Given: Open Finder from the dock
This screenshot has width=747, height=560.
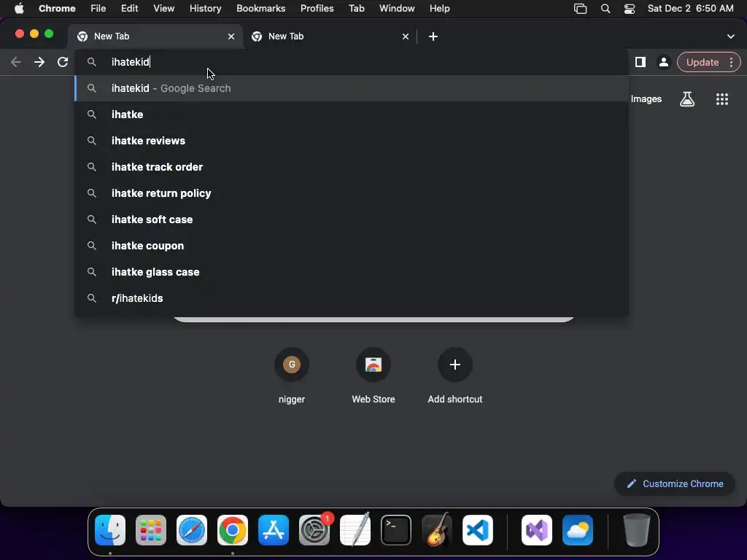Looking at the screenshot, I should point(110,530).
